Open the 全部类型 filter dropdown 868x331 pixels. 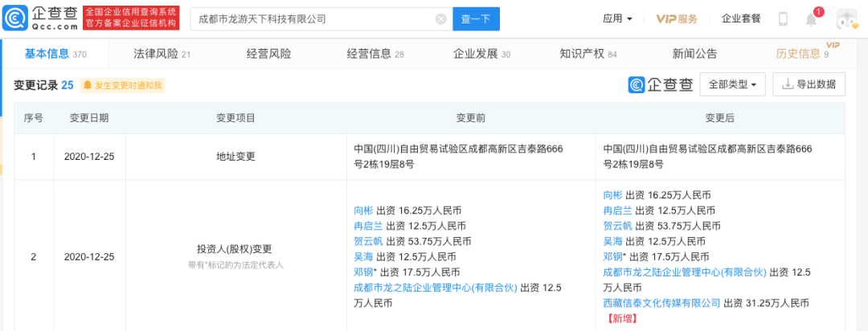tap(732, 84)
